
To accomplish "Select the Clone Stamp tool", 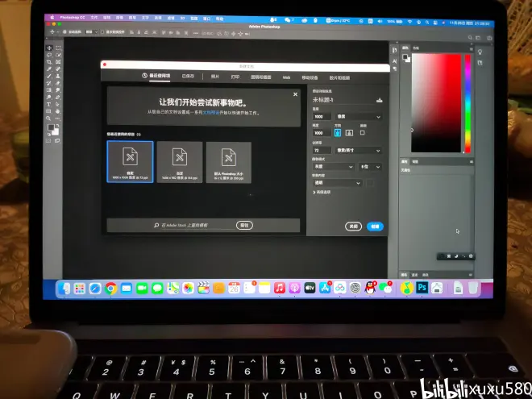I will (x=58, y=77).
